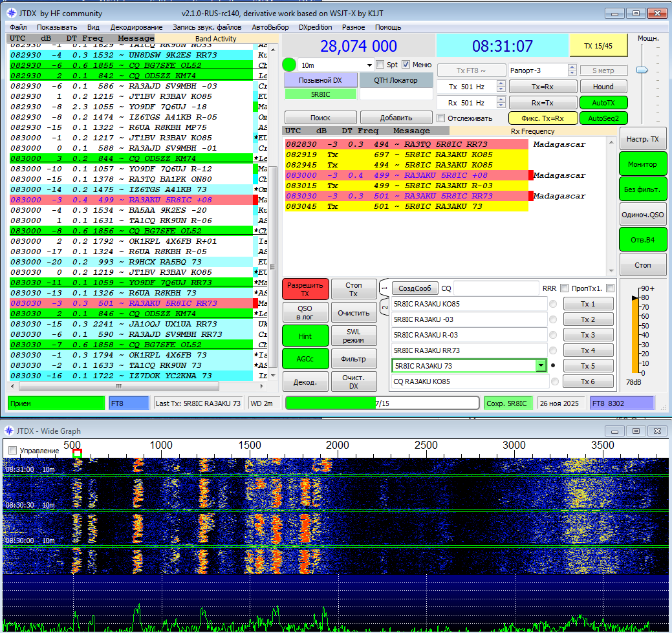Click the Без фильт. button
672x633 pixels.
coord(642,189)
